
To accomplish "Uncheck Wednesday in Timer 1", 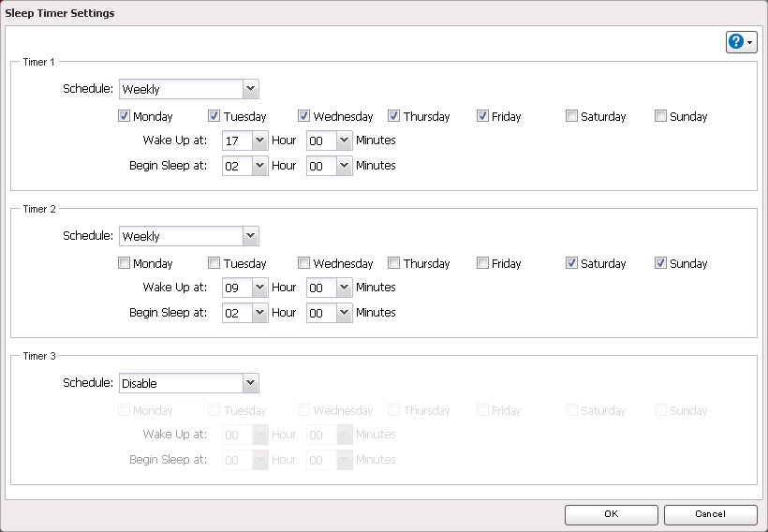I will pos(304,116).
